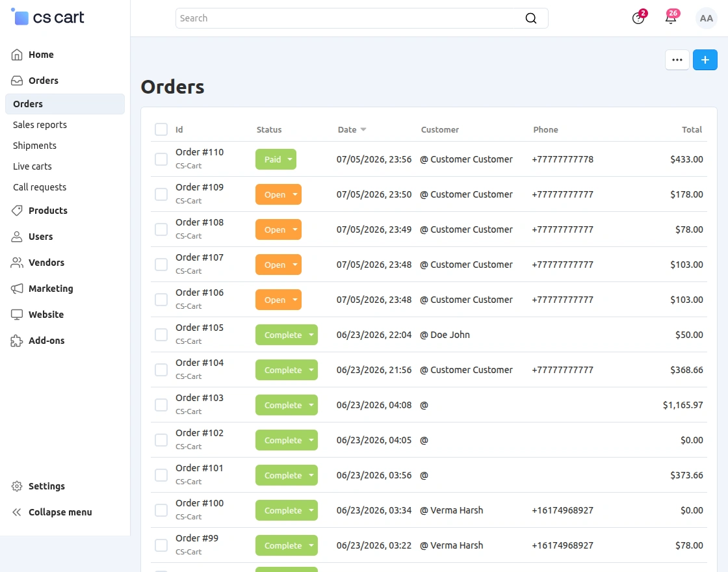Click phone +77777777778 on Order #110

[563, 159]
